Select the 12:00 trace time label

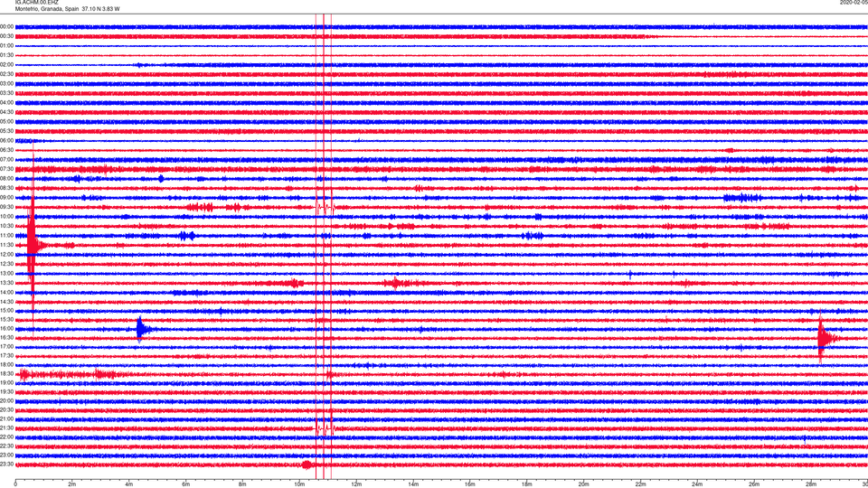(x=6, y=255)
